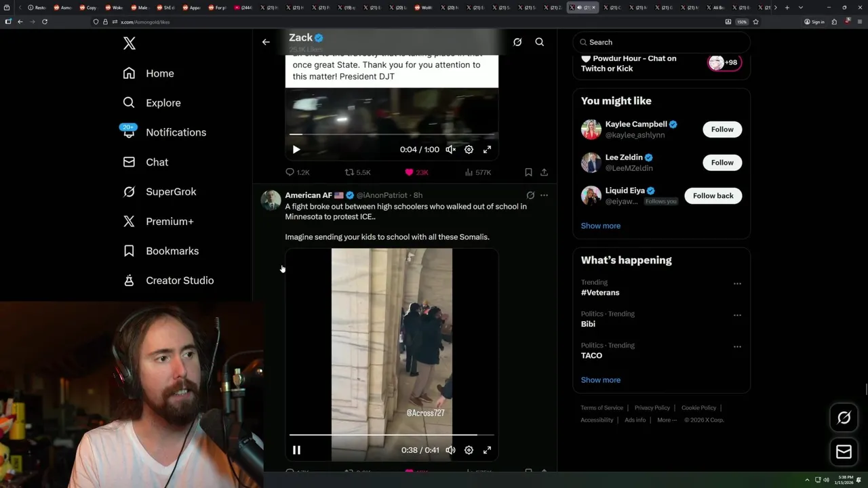Click the browser address bar URL
The image size is (868, 488).
(145, 22)
